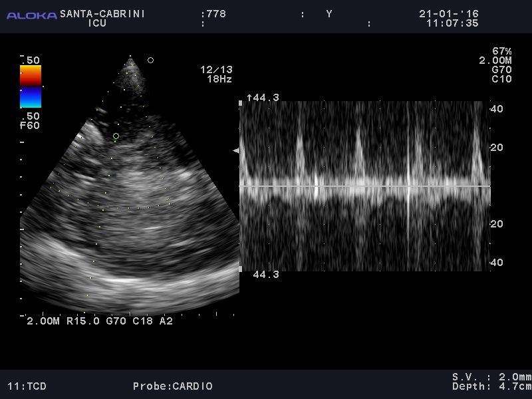Click the S.V. 2.0mm sample volume readout

491,376
